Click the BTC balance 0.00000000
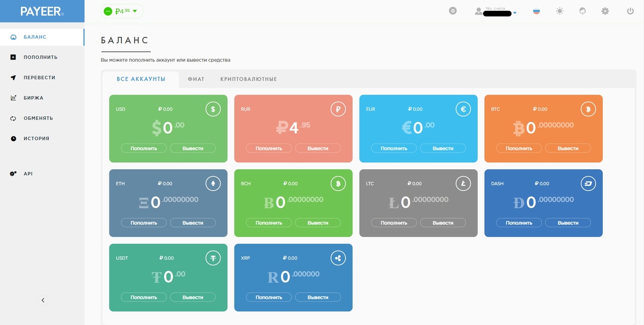The height and width of the screenshot is (325, 644). point(543,128)
